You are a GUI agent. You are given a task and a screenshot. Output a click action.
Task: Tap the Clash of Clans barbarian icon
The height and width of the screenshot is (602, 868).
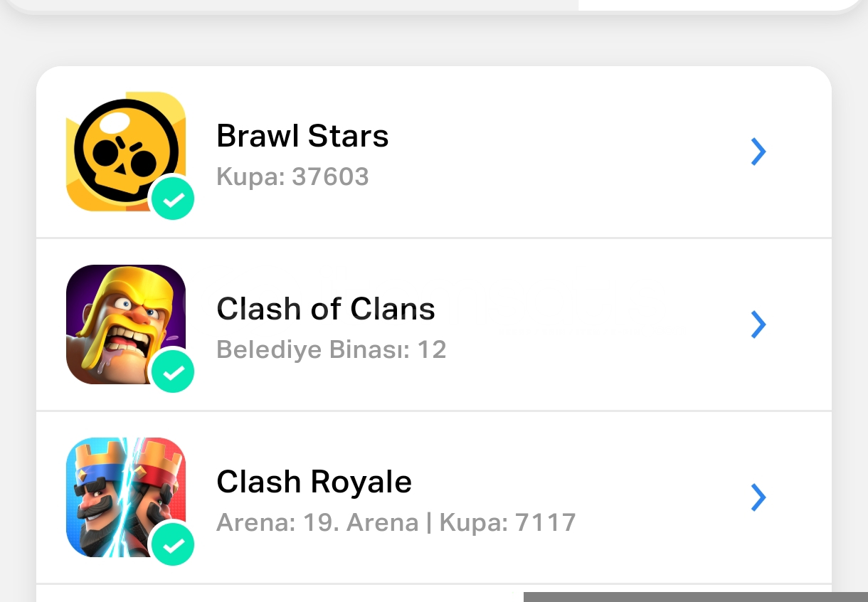tap(126, 324)
